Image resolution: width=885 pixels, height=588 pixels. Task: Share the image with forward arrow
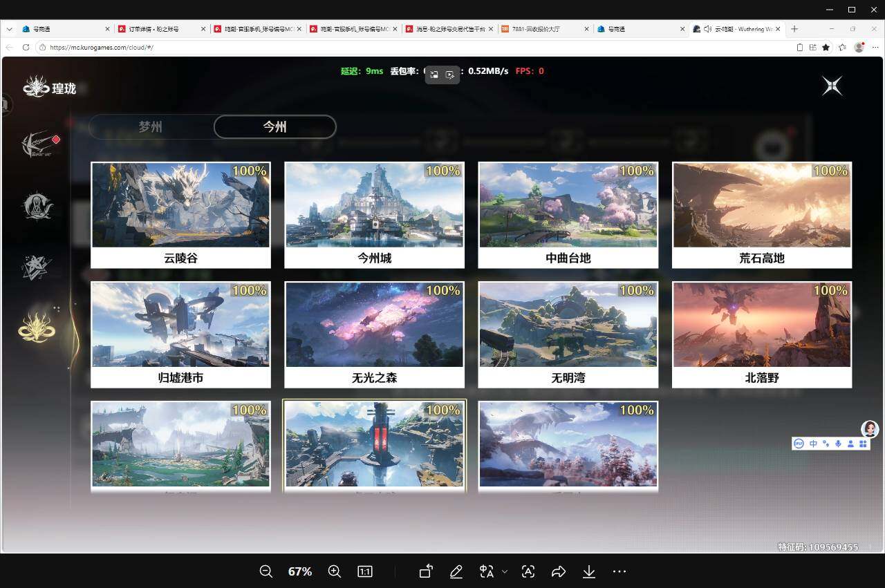(559, 571)
